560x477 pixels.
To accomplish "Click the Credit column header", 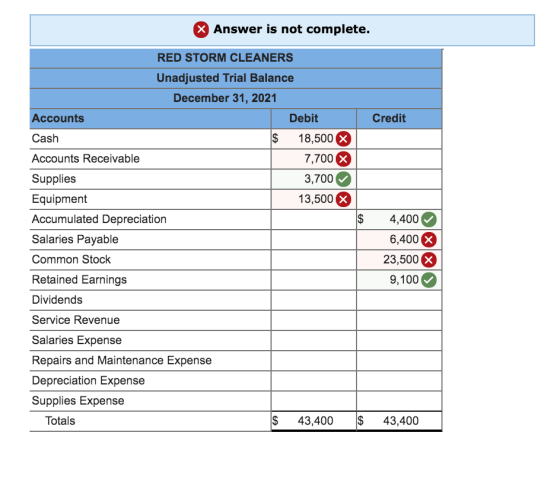I will (x=389, y=119).
